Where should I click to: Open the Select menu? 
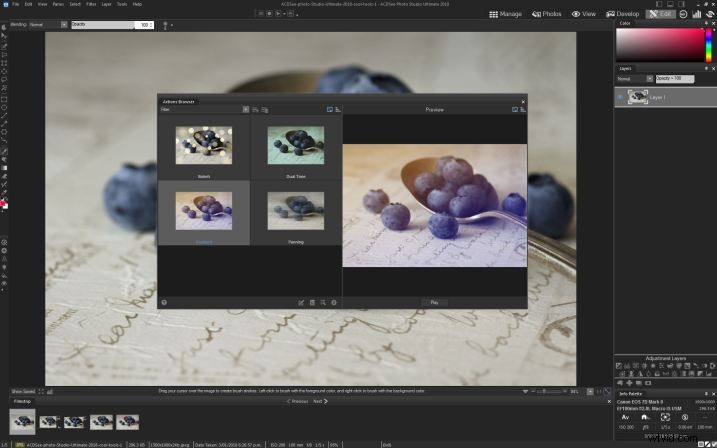[75, 4]
